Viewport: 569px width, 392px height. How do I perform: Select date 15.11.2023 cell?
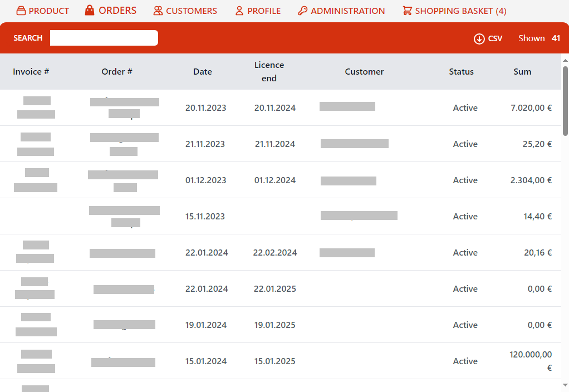tap(205, 217)
